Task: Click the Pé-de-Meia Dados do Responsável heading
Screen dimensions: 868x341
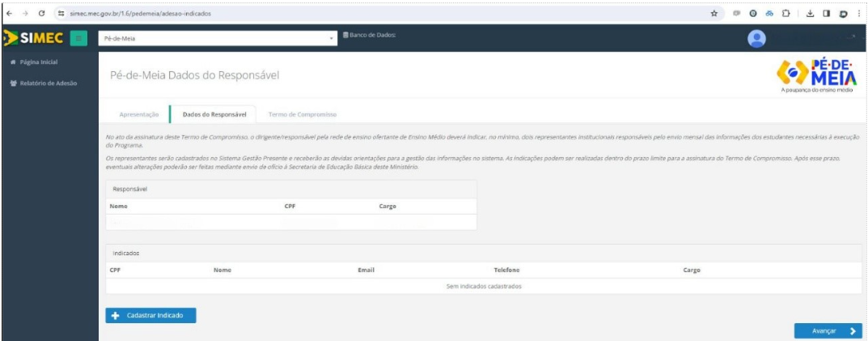Action: tap(195, 76)
